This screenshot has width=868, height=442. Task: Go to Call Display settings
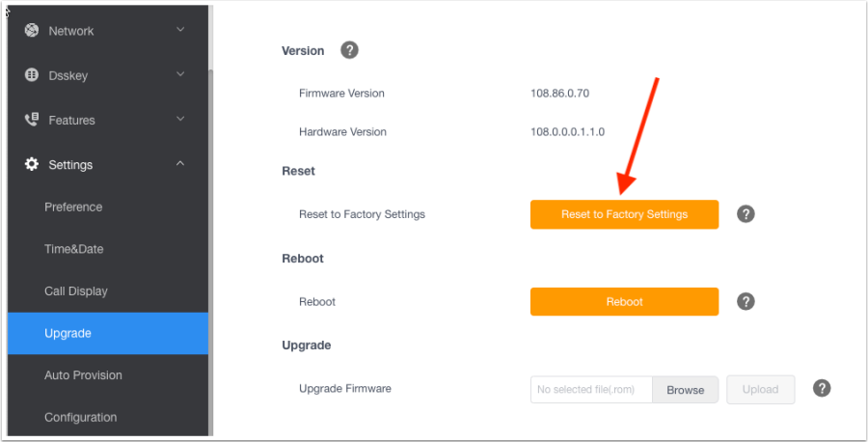point(76,290)
